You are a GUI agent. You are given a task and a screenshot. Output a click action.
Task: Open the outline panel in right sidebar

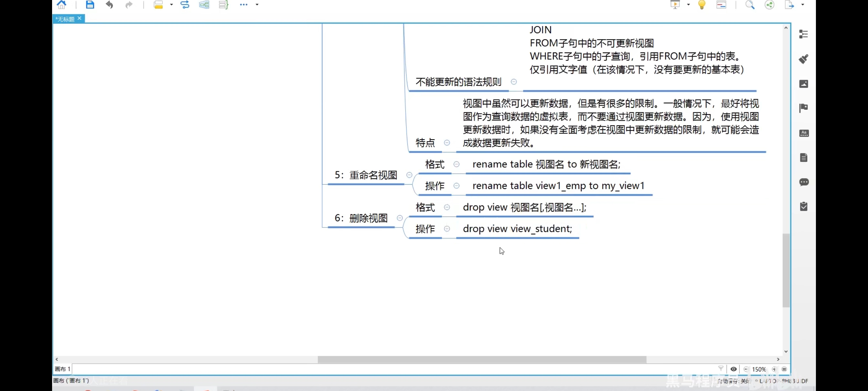click(x=803, y=34)
